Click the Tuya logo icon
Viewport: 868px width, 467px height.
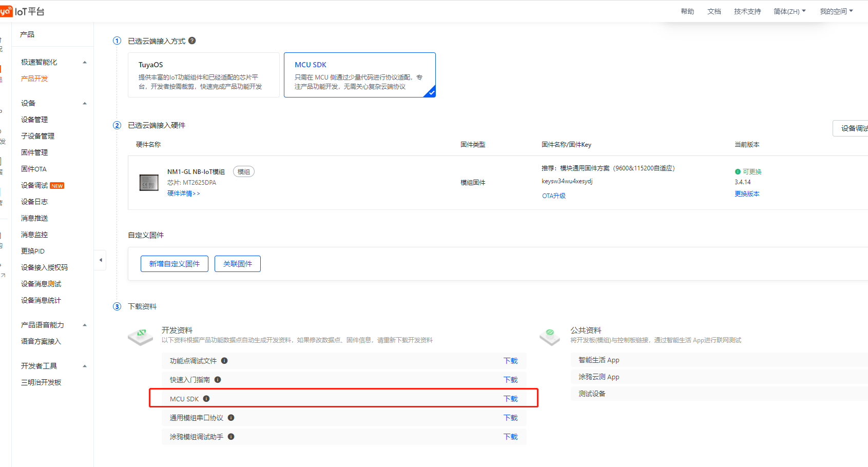[6, 11]
